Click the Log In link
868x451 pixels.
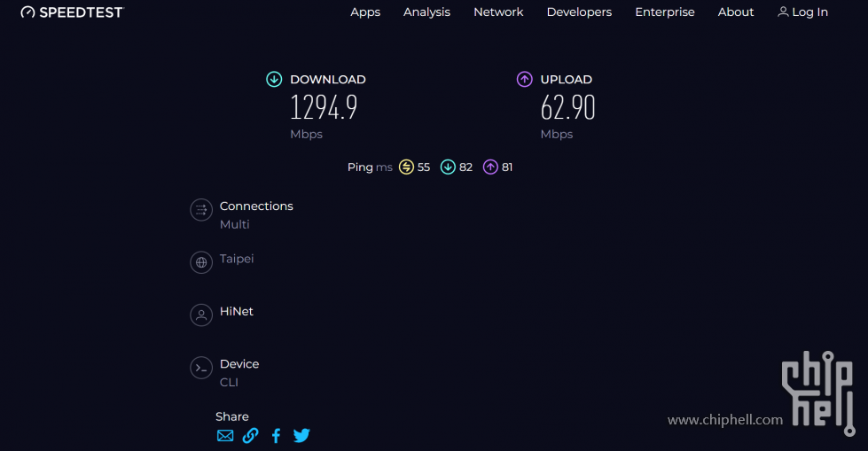point(802,12)
